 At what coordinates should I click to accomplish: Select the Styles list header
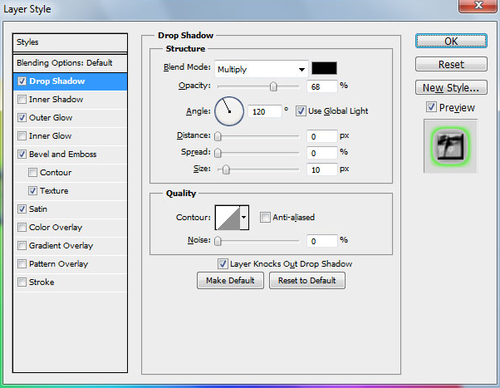point(70,42)
